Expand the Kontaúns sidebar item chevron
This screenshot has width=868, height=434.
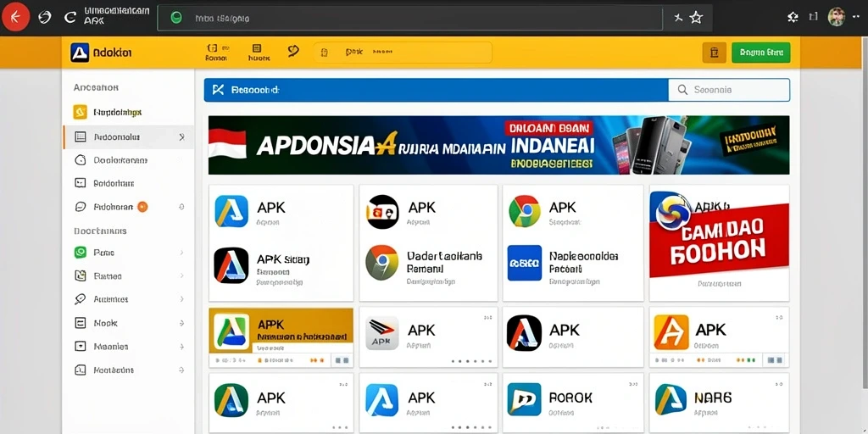pyautogui.click(x=181, y=370)
